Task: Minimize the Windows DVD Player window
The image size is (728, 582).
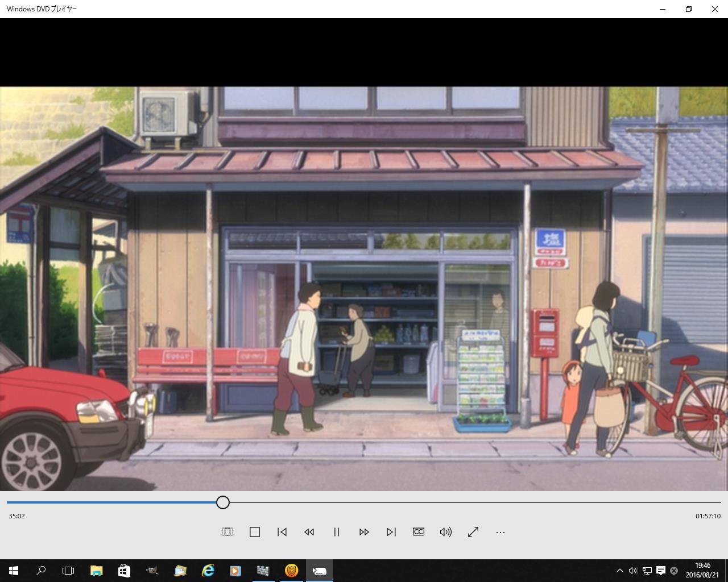Action: (x=663, y=9)
